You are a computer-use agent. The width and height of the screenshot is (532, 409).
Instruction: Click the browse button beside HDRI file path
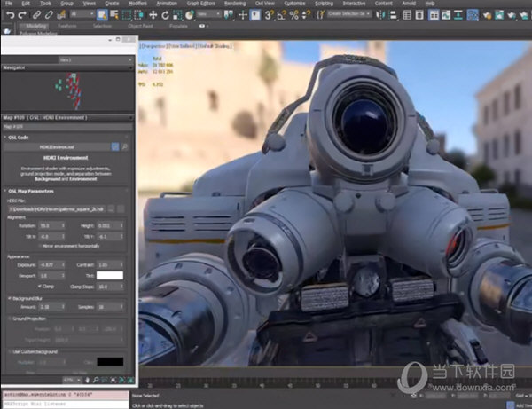[x=111, y=209]
